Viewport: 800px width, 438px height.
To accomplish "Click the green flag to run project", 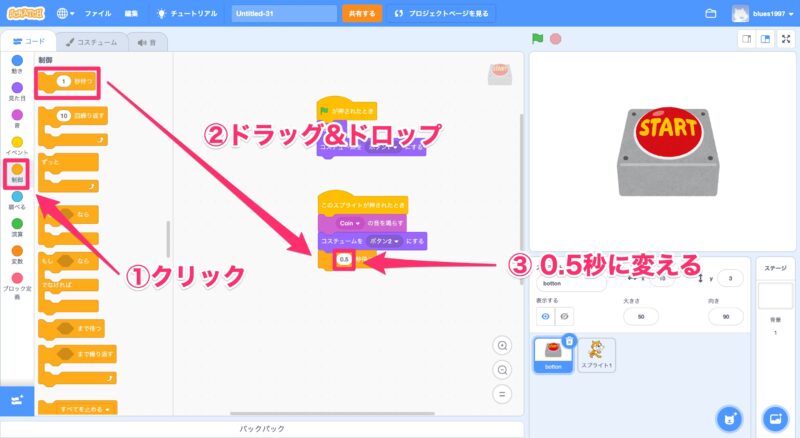I will [x=538, y=39].
